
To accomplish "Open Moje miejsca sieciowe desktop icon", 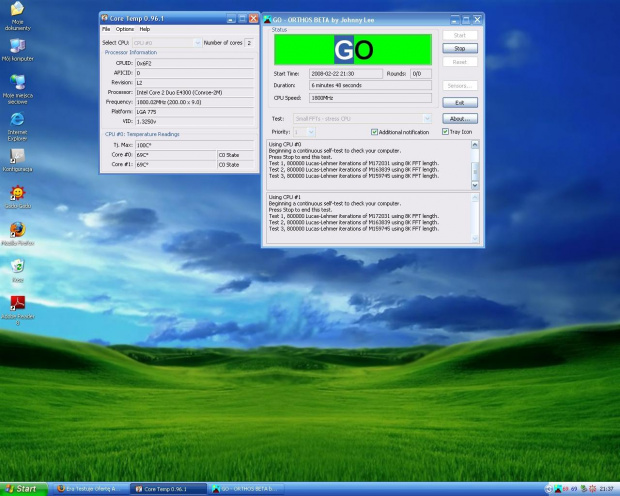I will tap(17, 89).
